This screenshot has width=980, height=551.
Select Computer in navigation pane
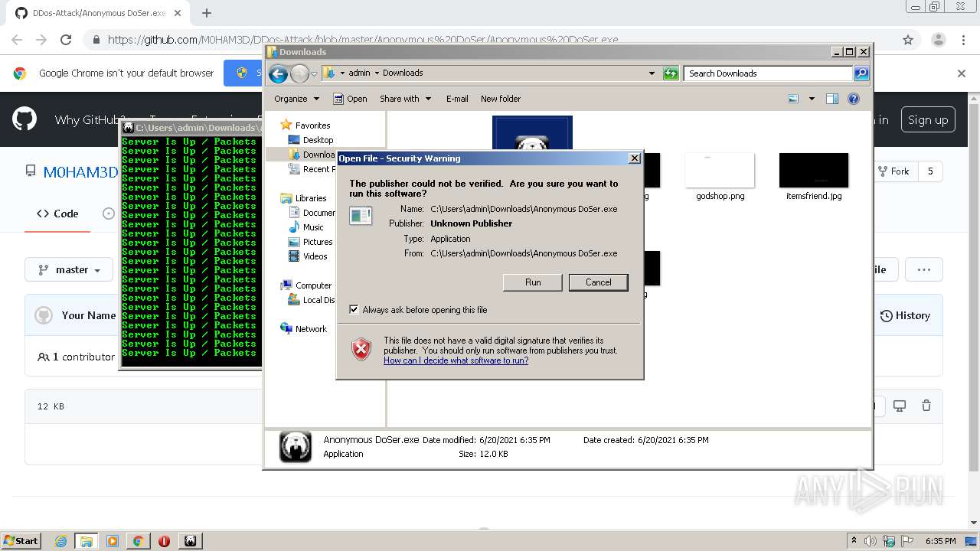tap(306, 285)
